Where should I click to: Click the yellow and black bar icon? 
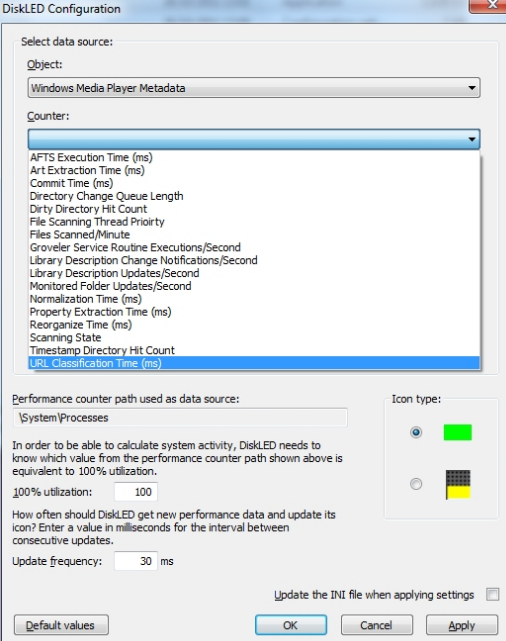458,484
